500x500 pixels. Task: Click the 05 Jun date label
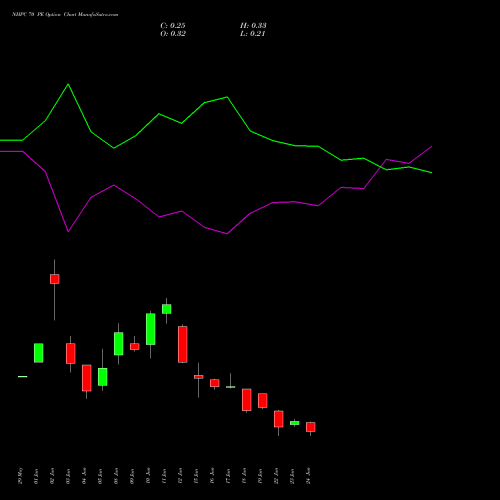pyautogui.click(x=100, y=476)
